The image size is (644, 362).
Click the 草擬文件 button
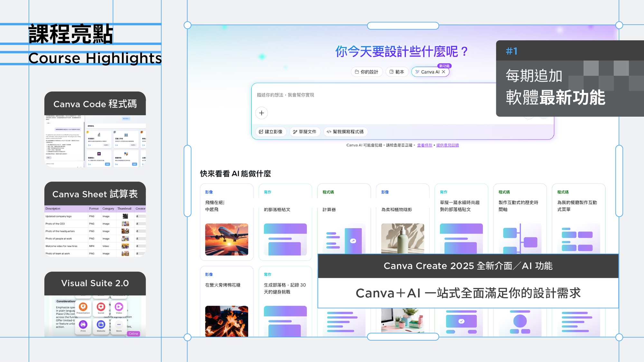[305, 132]
